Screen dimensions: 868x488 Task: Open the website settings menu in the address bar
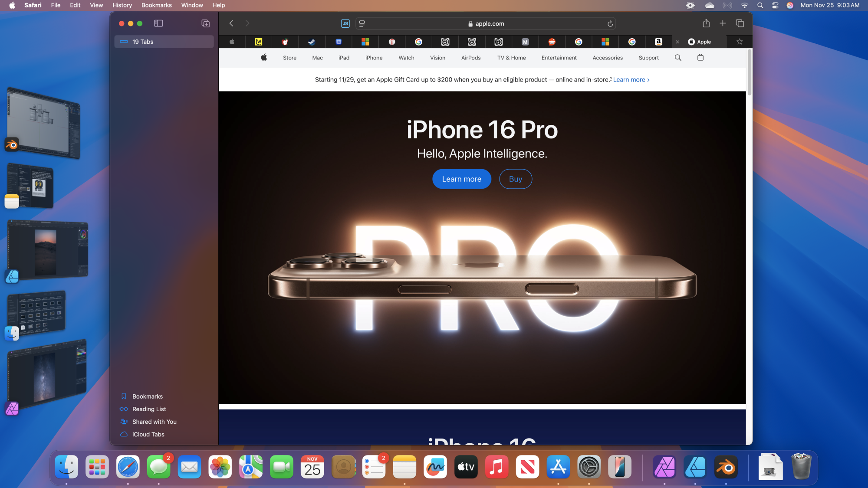[x=362, y=23]
